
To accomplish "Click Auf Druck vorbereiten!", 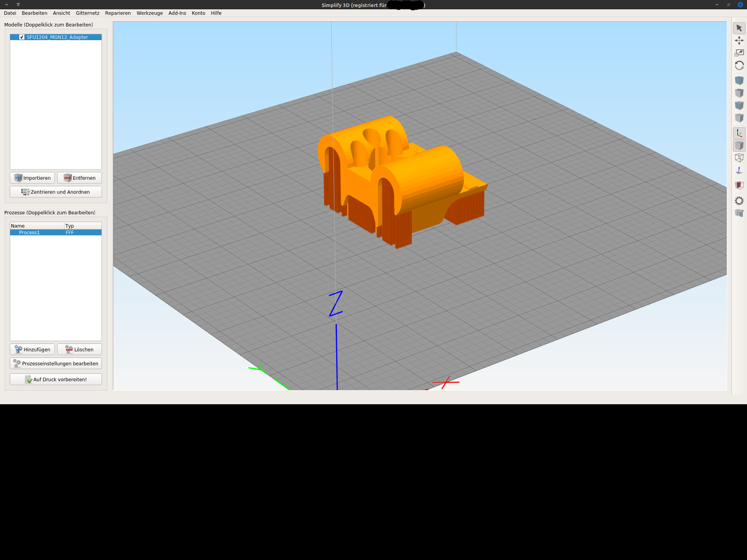I will (x=56, y=379).
